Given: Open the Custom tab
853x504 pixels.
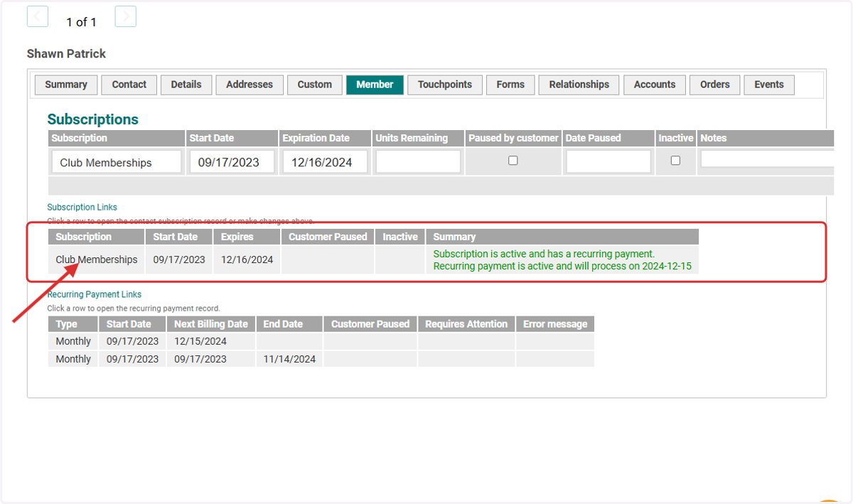Looking at the screenshot, I should coord(315,85).
